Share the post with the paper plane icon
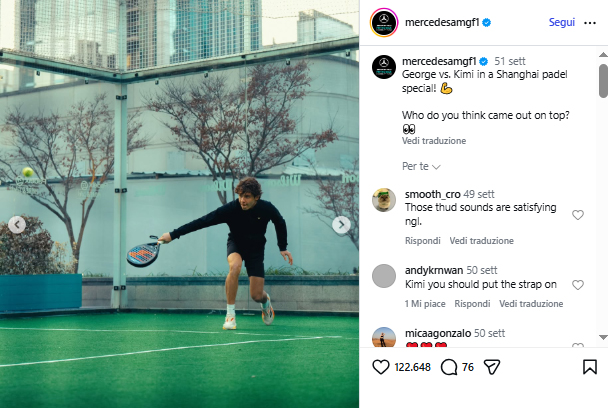This screenshot has height=408, width=612. click(x=491, y=367)
